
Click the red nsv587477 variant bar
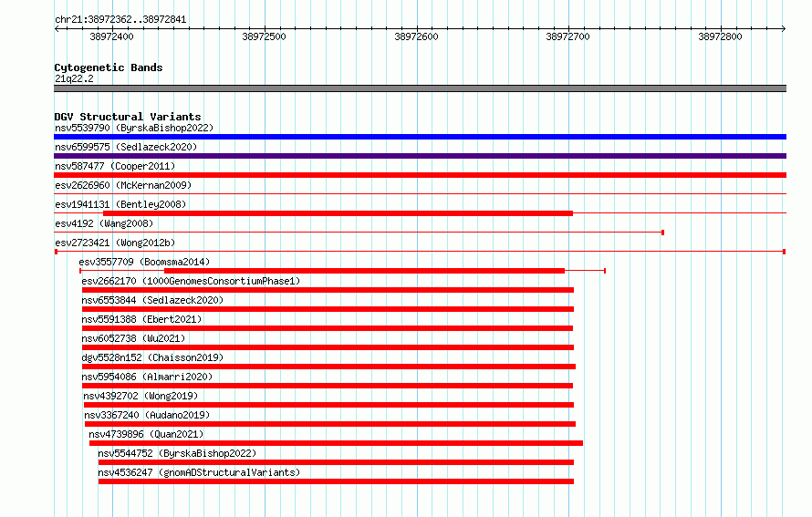tap(420, 175)
